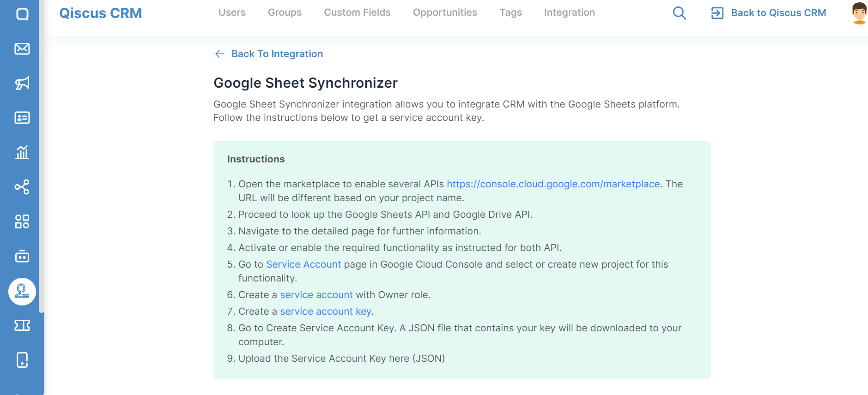Click step 4 Activate or enable text
This screenshot has width=868, height=395.
tap(400, 248)
